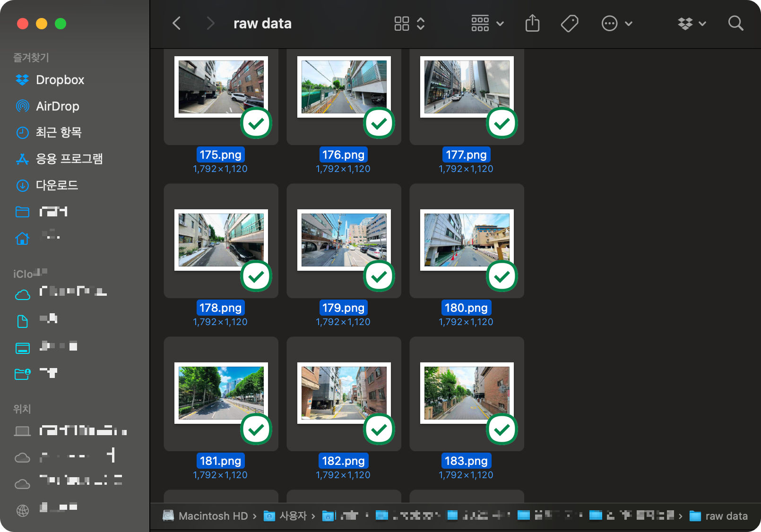The width and height of the screenshot is (761, 532).
Task: Open the ellipsis action menu
Action: coord(616,23)
